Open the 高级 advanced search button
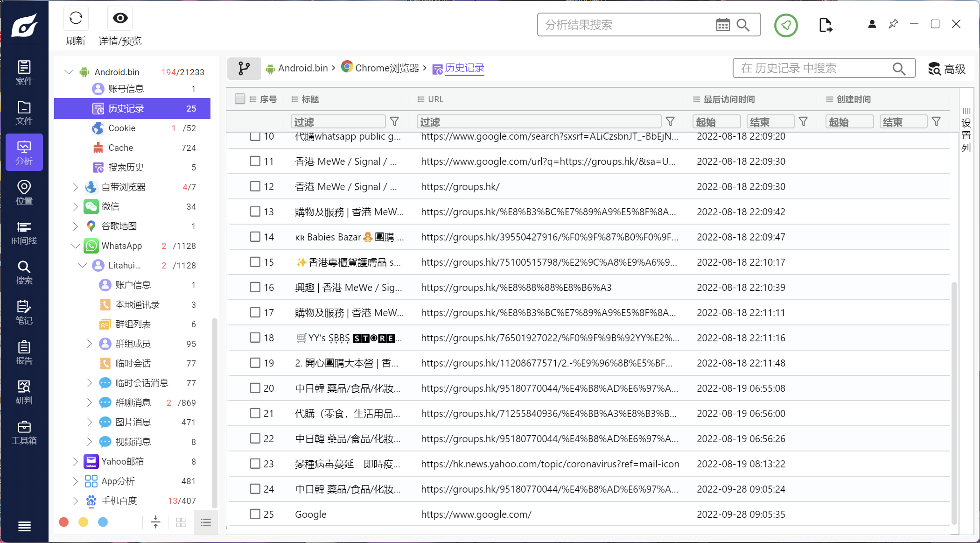Image resolution: width=980 pixels, height=543 pixels. 947,69
